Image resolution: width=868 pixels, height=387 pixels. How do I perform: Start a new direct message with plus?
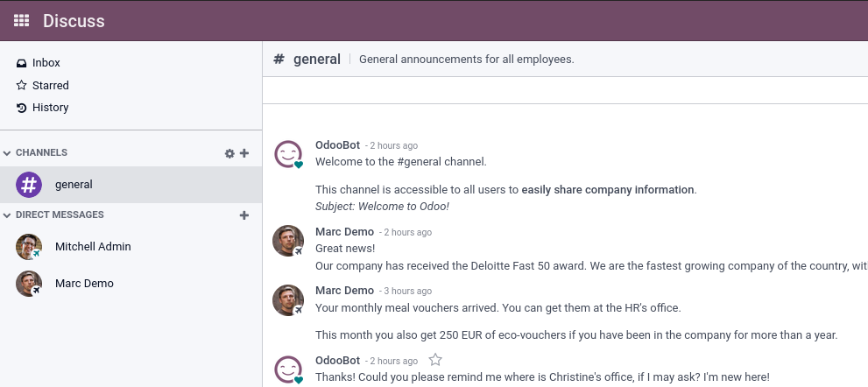[x=244, y=215]
